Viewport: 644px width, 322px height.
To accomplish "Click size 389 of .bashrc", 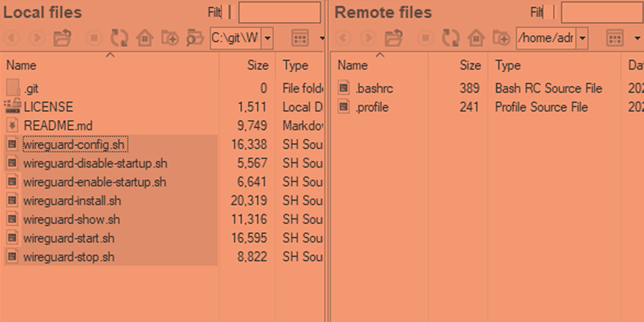I will [x=470, y=89].
